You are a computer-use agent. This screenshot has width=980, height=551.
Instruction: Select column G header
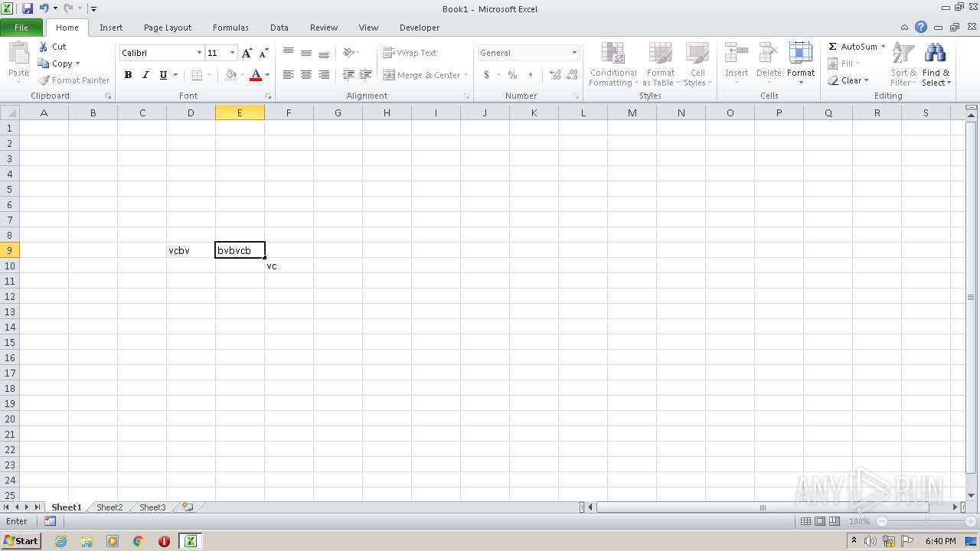coord(338,112)
